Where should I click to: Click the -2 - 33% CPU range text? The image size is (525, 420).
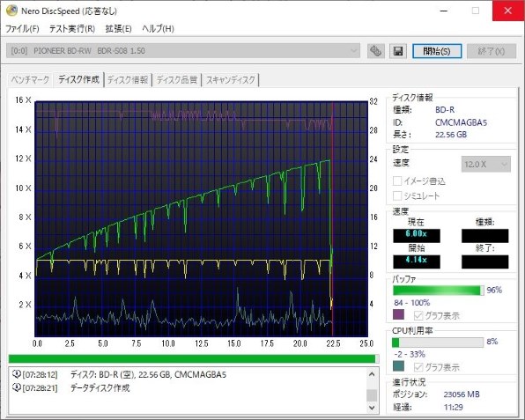410,354
